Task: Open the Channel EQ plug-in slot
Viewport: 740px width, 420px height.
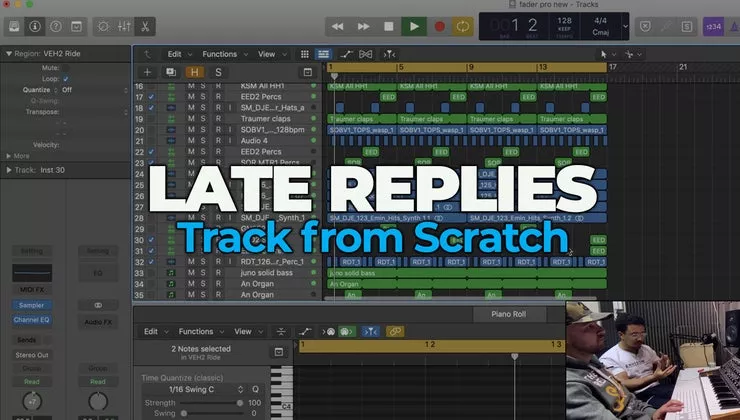Action: point(32,320)
